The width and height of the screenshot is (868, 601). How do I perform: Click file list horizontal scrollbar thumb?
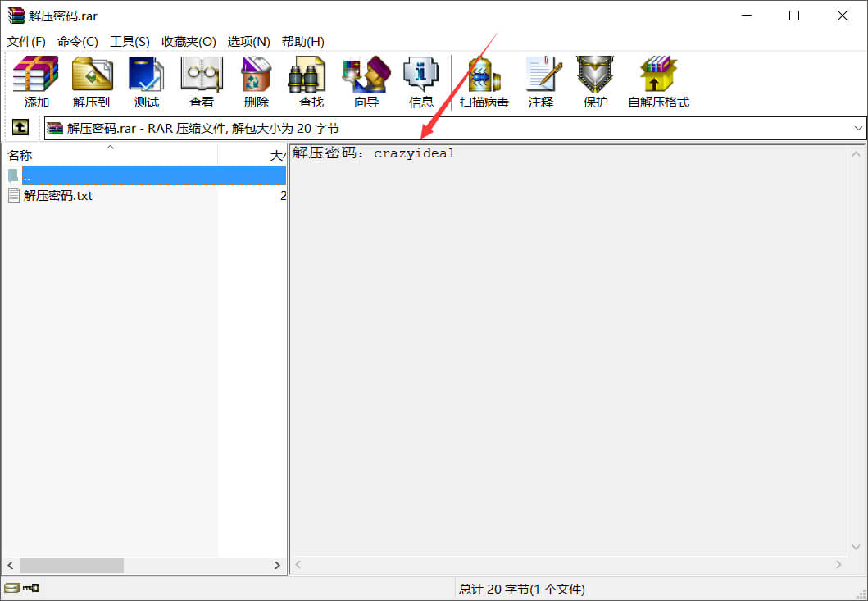point(72,565)
